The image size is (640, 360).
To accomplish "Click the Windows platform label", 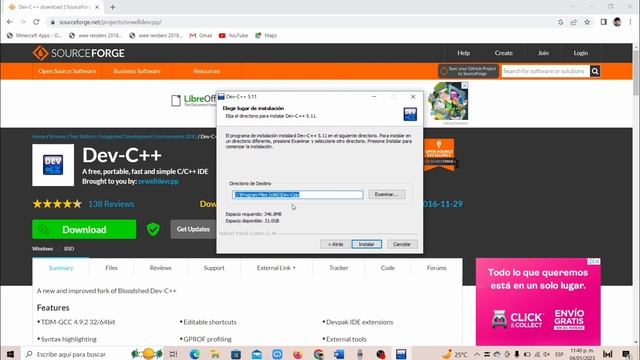I will (42, 249).
